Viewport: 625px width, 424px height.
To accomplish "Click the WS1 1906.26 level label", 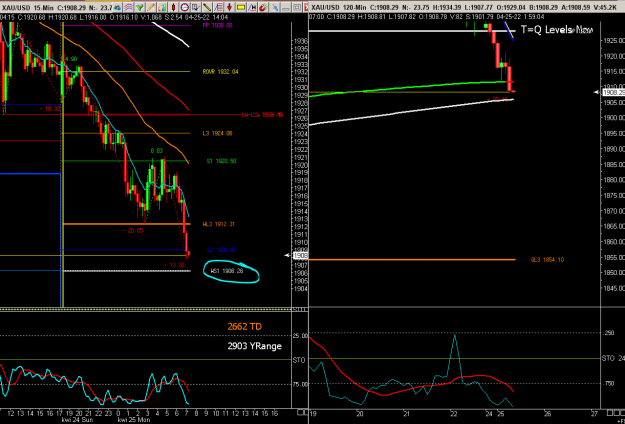I will [227, 271].
